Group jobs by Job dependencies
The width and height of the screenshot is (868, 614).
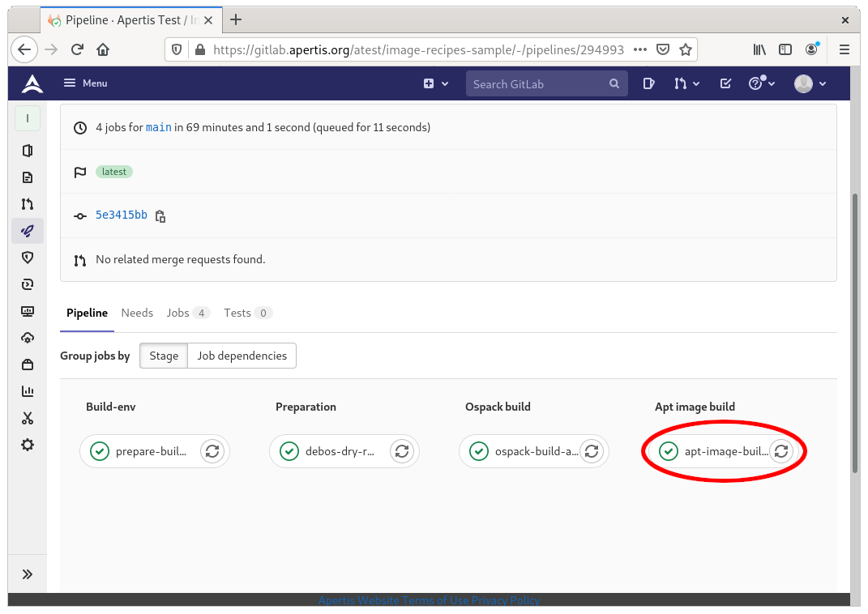click(242, 356)
